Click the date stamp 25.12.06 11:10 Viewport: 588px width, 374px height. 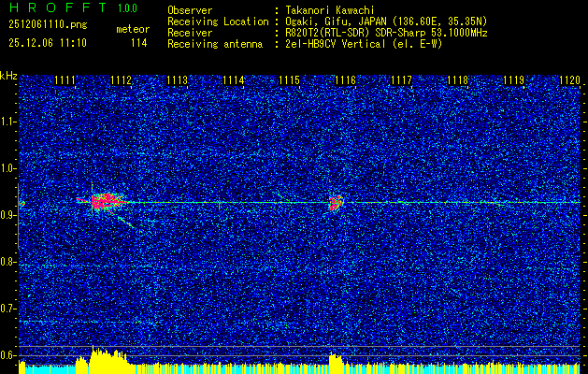[48, 43]
